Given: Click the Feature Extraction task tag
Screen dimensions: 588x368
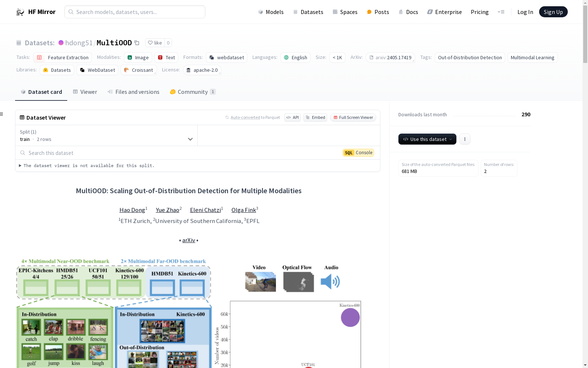Looking at the screenshot, I should tap(62, 57).
